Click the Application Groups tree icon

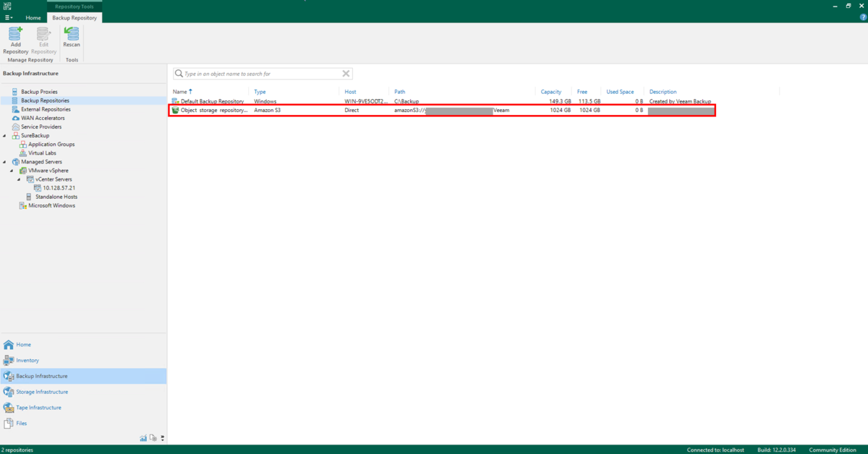23,145
